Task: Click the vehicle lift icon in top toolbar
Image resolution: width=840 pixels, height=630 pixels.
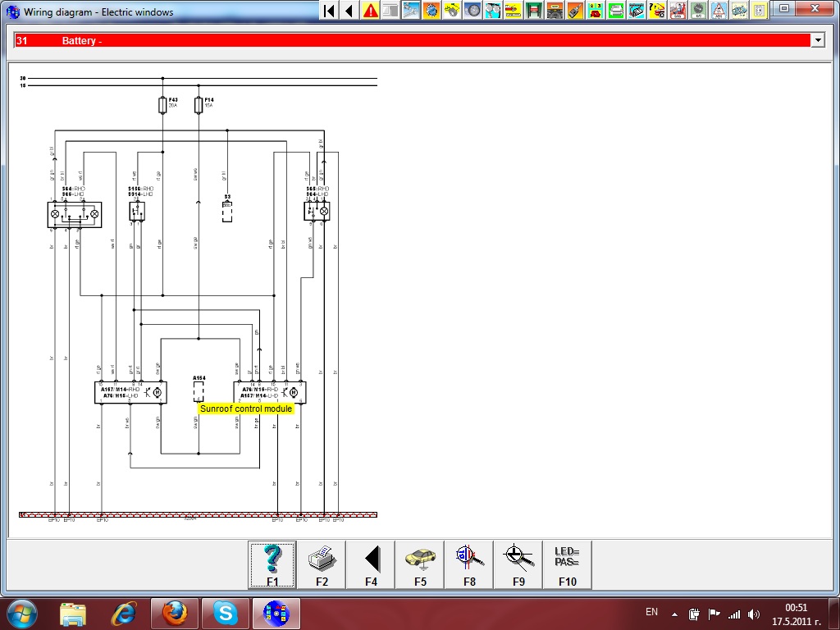Action: tap(534, 11)
